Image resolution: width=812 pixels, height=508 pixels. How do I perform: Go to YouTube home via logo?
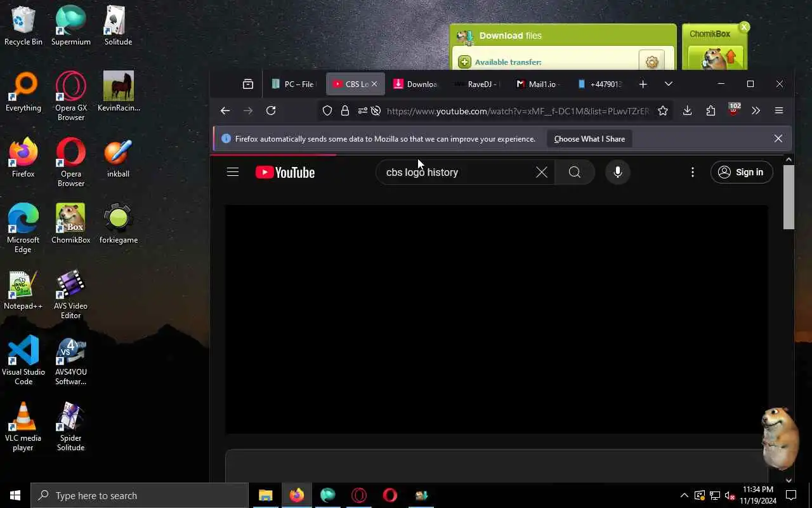pyautogui.click(x=285, y=172)
